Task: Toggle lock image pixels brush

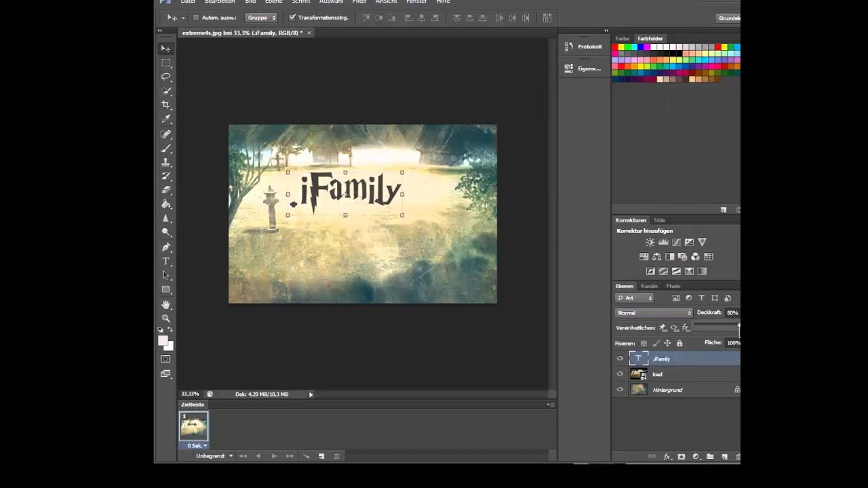Action: [656, 344]
